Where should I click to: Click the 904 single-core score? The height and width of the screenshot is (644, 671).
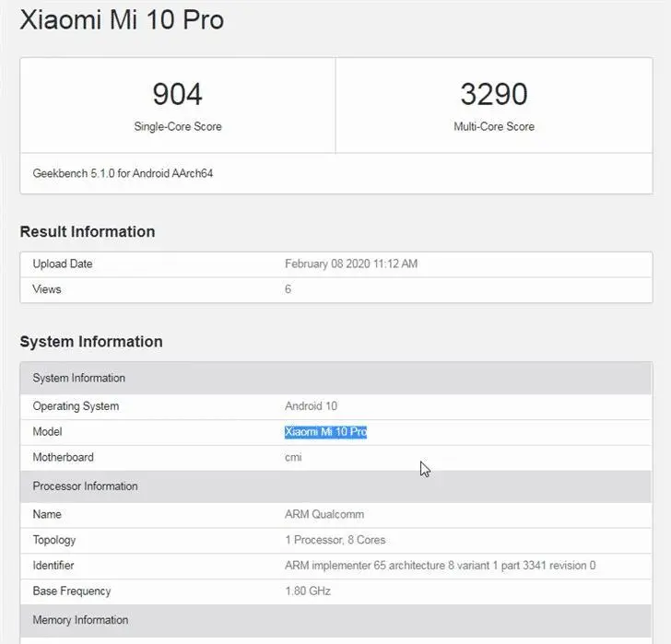(177, 94)
